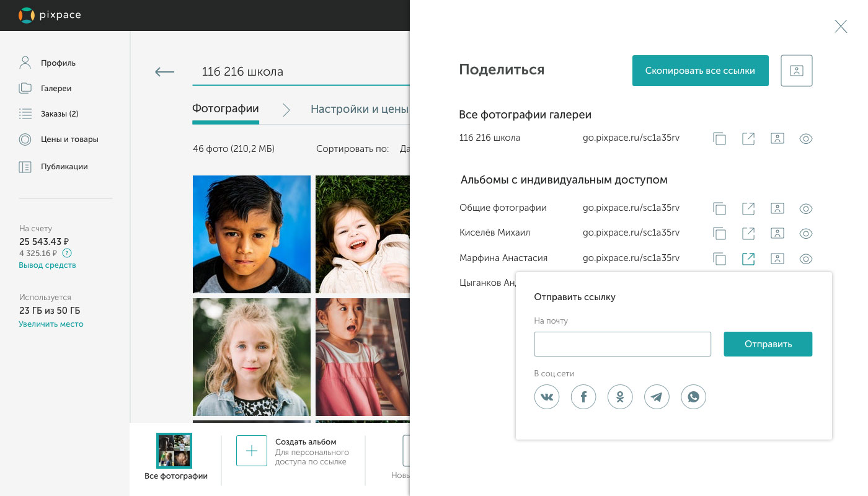
Task: Open Профиль in the sidebar
Action: tap(47, 63)
